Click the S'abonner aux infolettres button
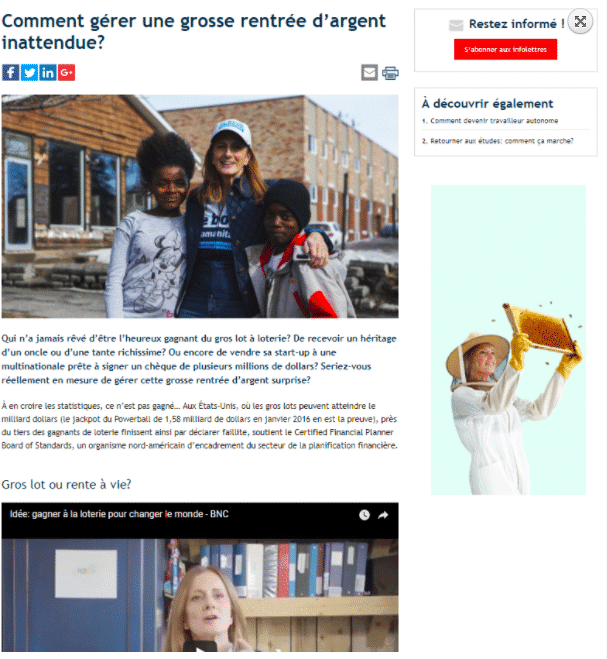The width and height of the screenshot is (607, 659). tap(505, 49)
